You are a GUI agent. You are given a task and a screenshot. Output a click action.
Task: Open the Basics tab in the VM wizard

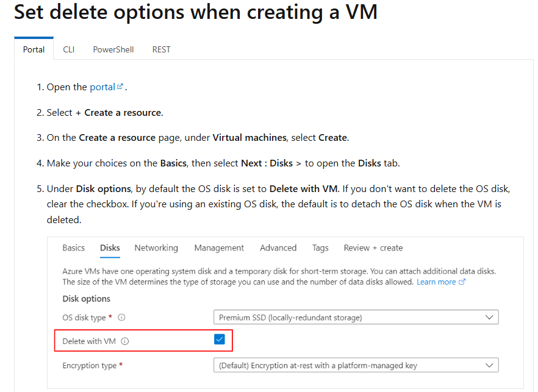(73, 248)
